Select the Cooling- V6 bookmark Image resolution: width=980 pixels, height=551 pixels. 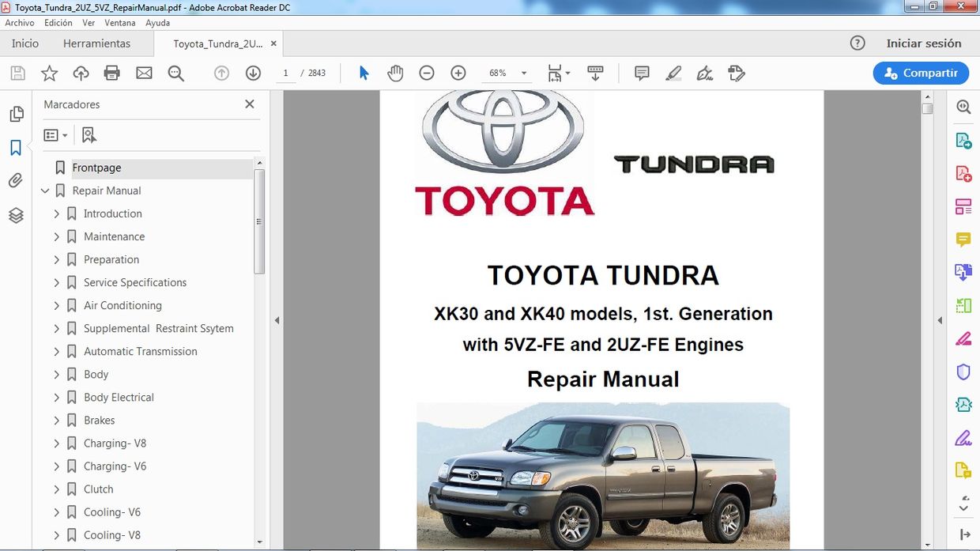click(112, 511)
